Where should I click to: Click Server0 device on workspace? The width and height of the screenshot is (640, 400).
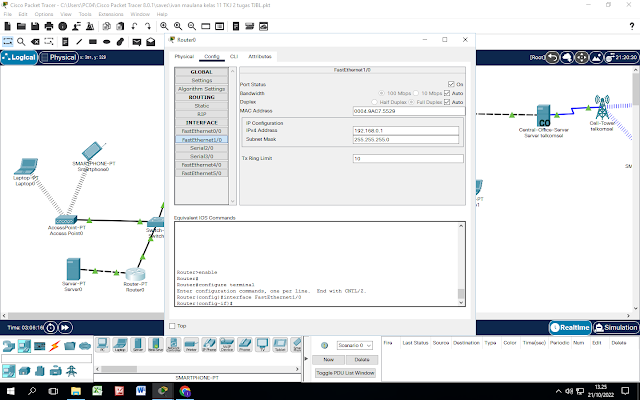pyautogui.click(x=73, y=269)
